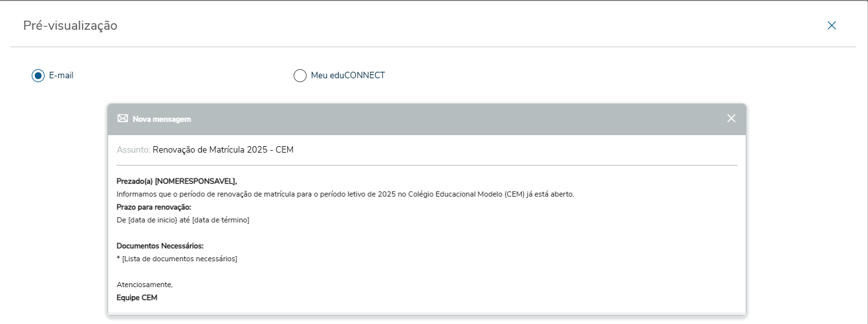868x324 pixels.
Task: Click the Pré-visualização dialog title
Action: coord(70,26)
